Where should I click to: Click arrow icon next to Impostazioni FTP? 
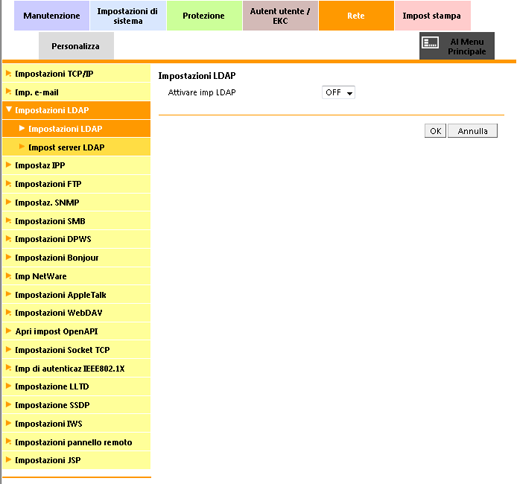9,183
